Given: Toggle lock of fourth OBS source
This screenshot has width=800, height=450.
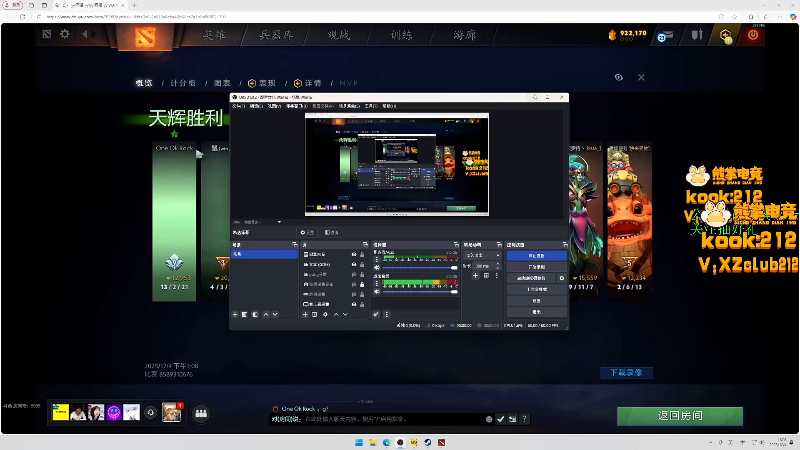Looking at the screenshot, I should point(362,284).
